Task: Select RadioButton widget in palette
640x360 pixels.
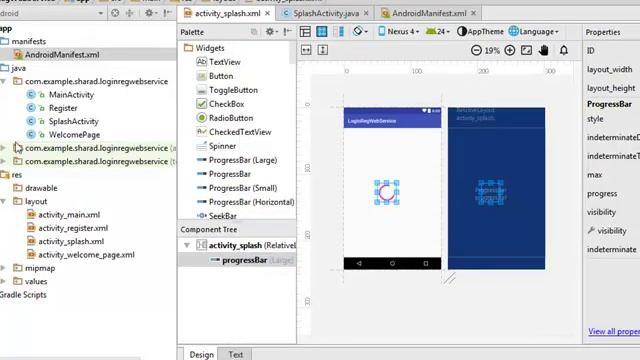Action: pos(225,118)
